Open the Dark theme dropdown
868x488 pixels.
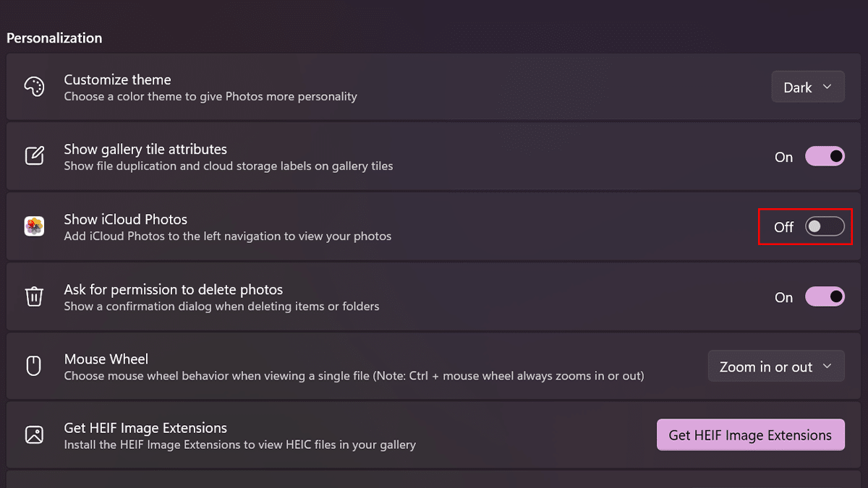(807, 87)
